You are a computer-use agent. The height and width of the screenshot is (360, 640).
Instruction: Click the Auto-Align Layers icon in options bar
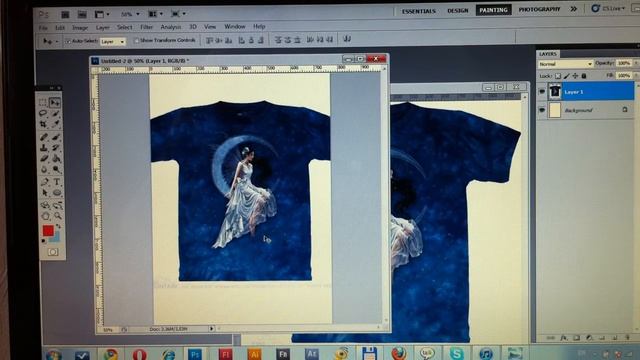pos(347,39)
